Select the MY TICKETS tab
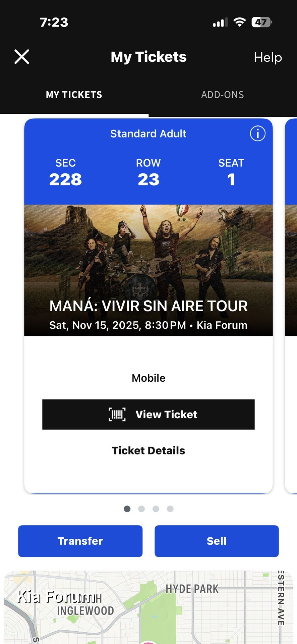The width and height of the screenshot is (297, 644). coord(74,95)
